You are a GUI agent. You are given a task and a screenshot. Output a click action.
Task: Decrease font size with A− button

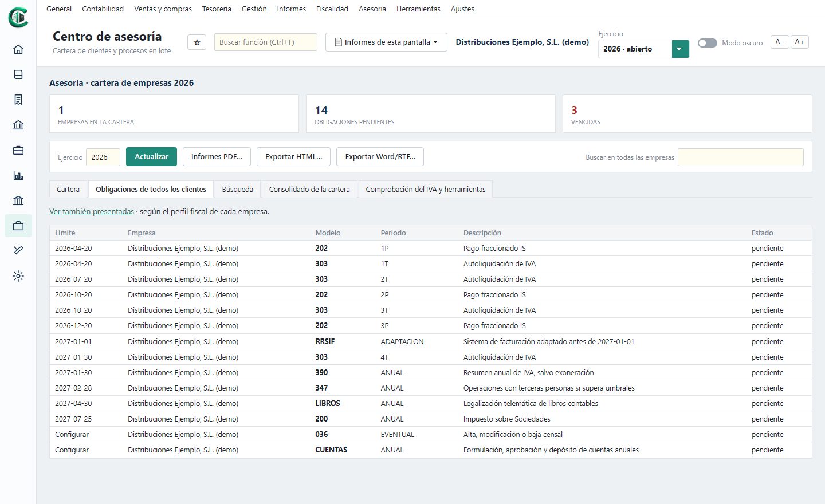780,42
